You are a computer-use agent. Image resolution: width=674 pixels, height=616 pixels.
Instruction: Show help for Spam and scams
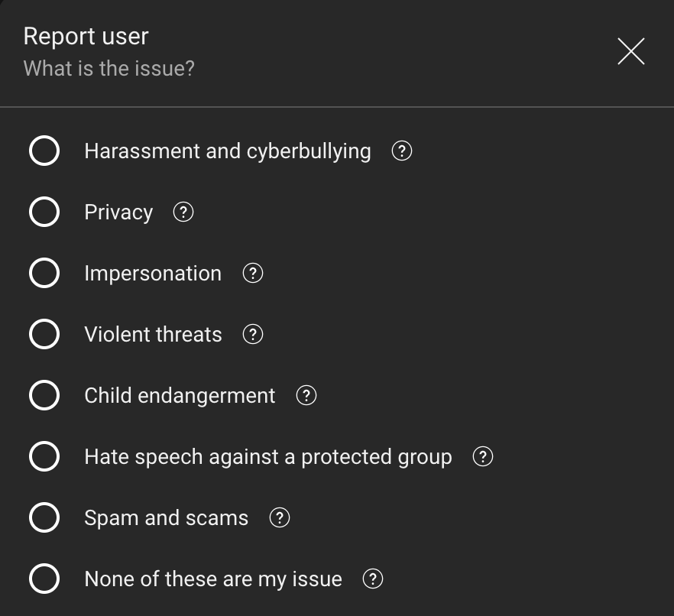click(x=280, y=518)
